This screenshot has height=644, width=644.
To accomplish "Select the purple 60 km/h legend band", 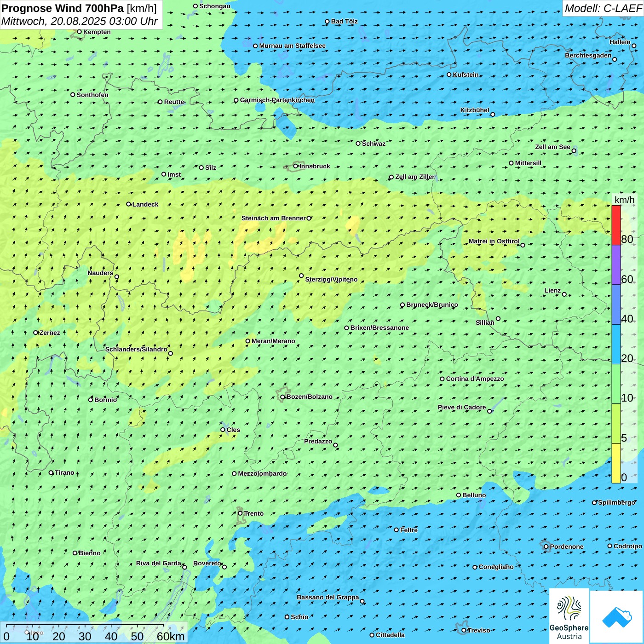I will pos(616,265).
